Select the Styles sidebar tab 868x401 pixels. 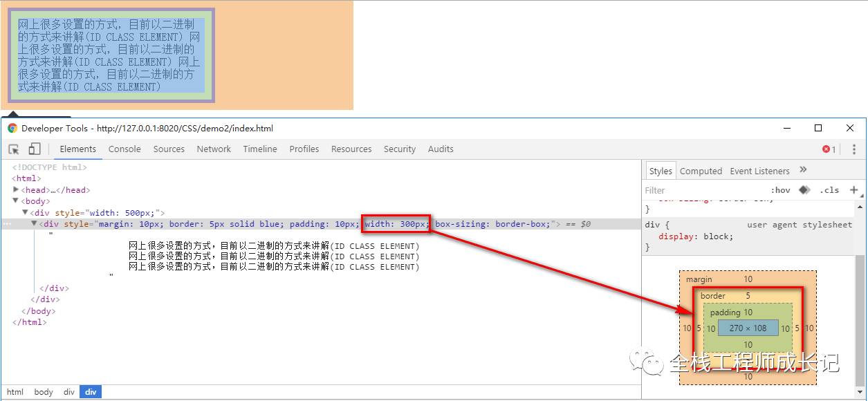point(661,171)
